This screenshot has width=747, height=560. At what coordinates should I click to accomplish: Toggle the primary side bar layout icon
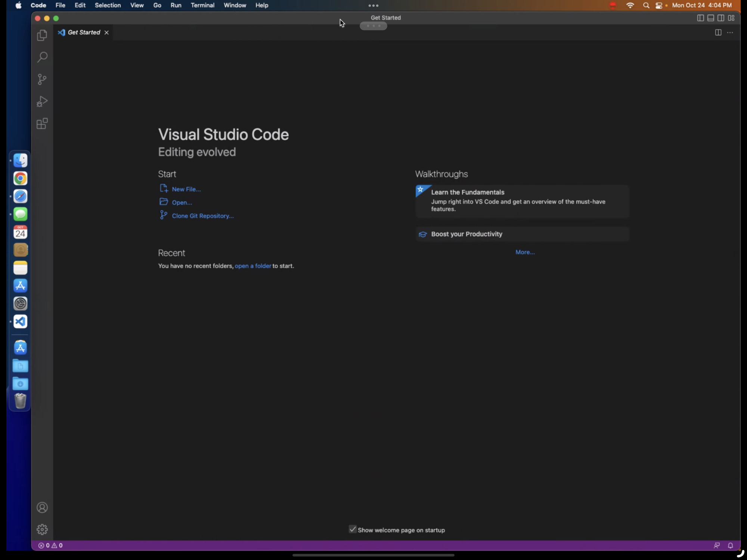[701, 18]
